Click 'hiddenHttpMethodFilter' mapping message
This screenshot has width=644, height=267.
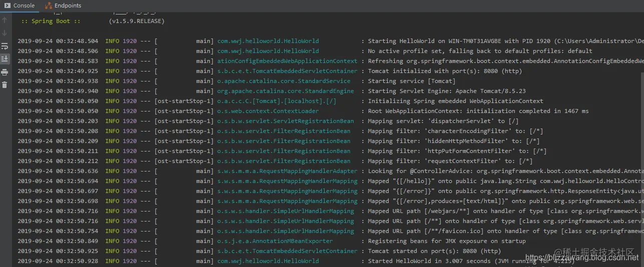(x=454, y=141)
